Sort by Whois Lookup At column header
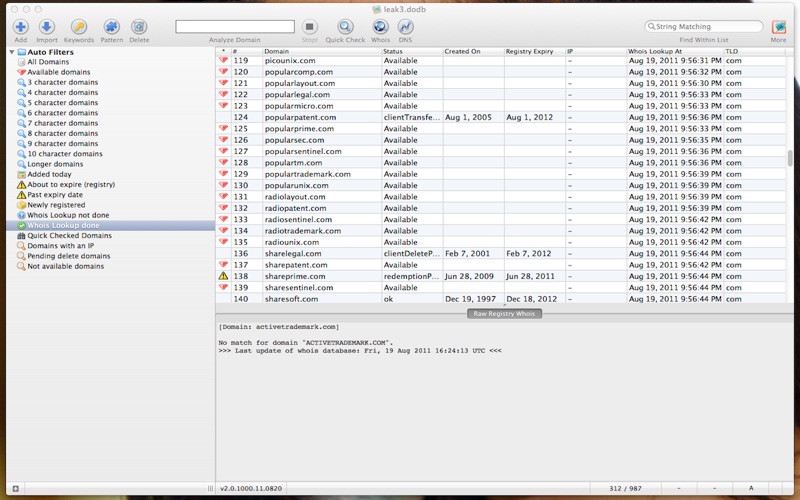 [675, 51]
